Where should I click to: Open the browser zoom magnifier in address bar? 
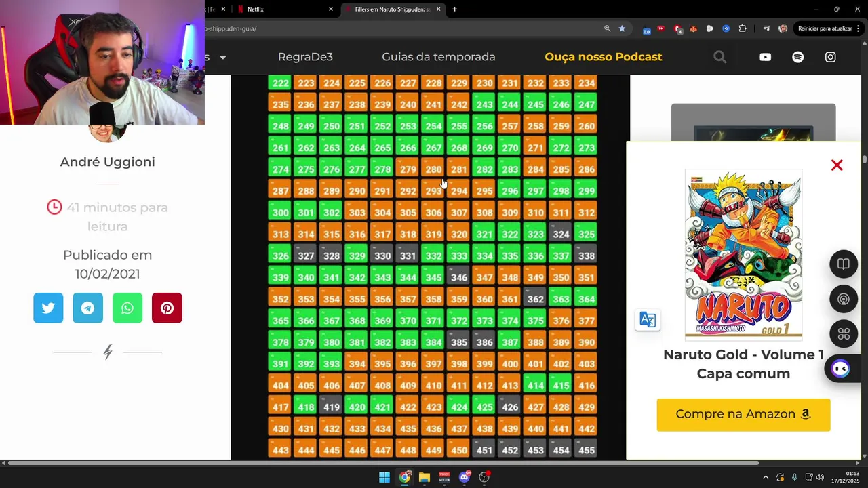tap(607, 28)
